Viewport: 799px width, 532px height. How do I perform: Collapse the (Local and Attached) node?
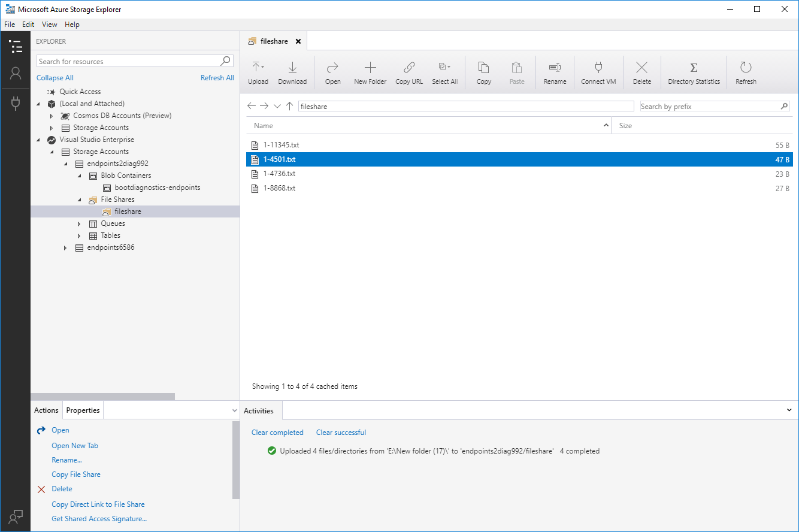coord(39,104)
